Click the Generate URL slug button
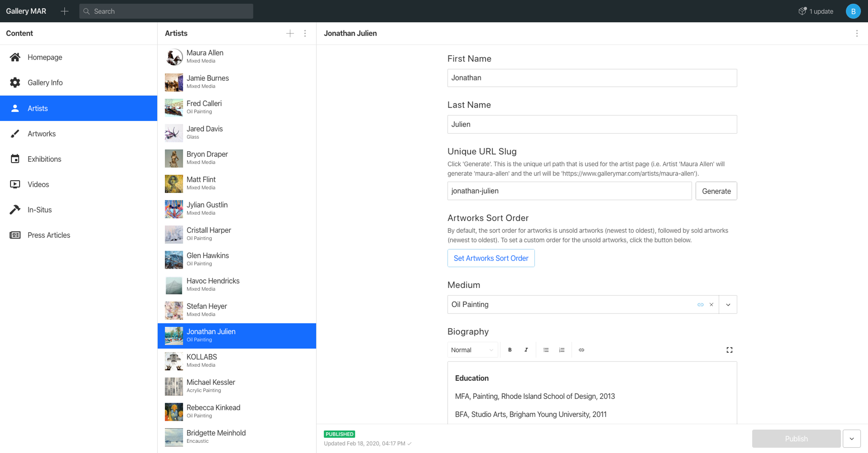This screenshot has height=453, width=868. (717, 191)
